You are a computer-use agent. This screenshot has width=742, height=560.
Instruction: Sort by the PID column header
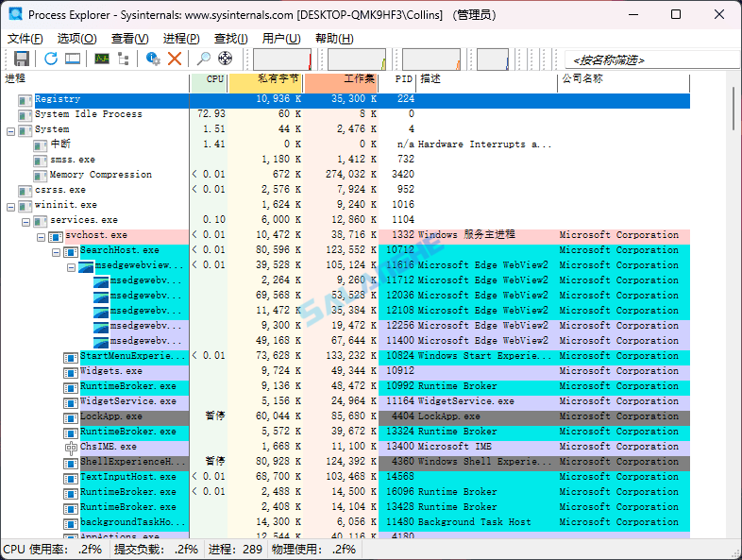tap(397, 83)
